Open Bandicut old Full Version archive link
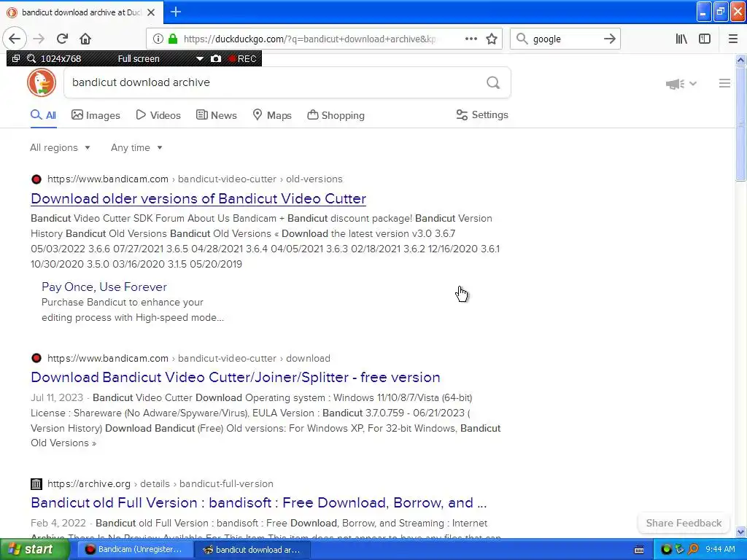 (259, 502)
